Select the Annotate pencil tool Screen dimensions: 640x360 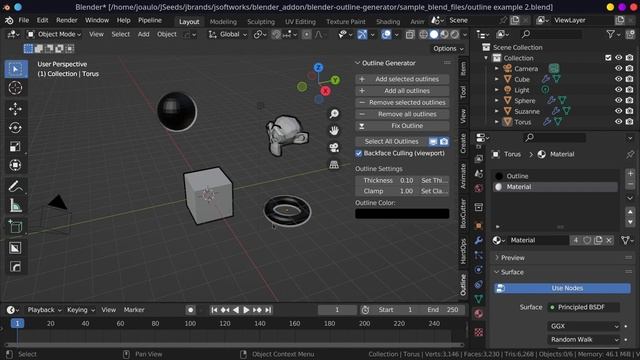click(x=16, y=187)
